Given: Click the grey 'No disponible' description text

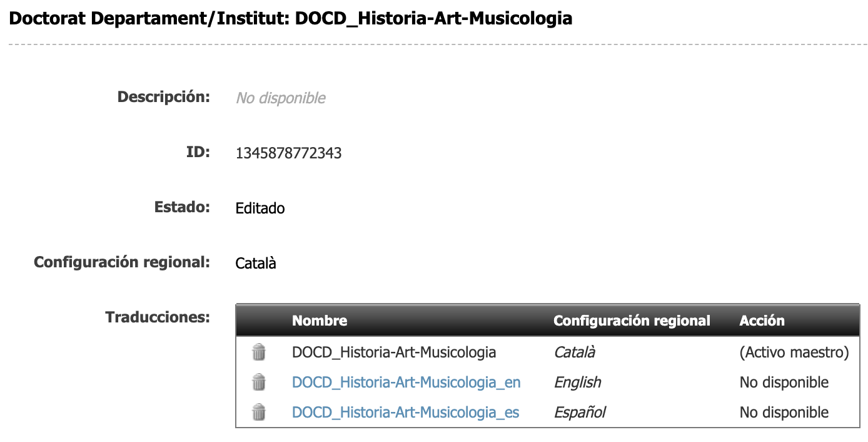Looking at the screenshot, I should pyautogui.click(x=280, y=98).
